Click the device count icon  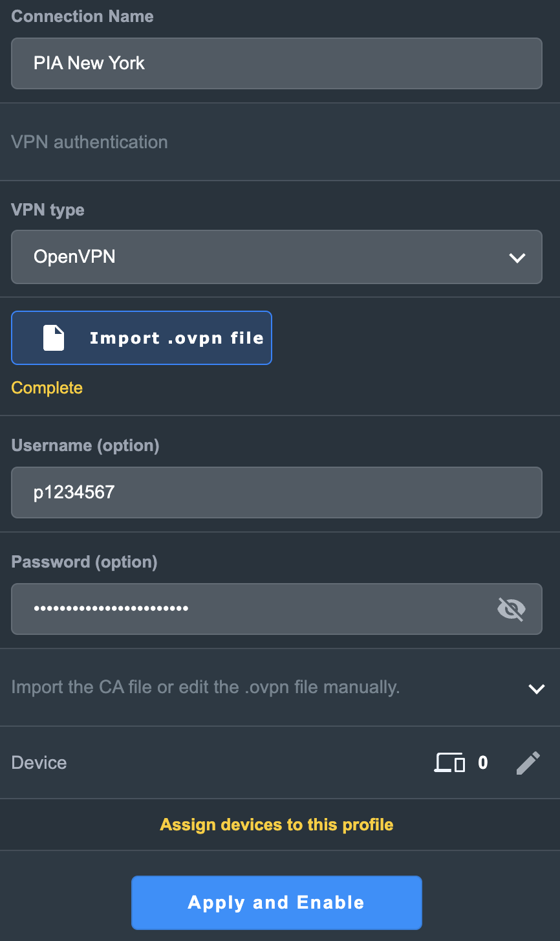pos(449,763)
